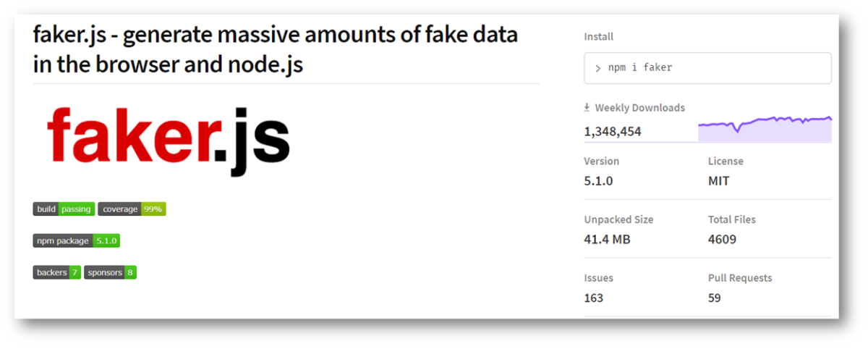Click the build passing badge

point(64,209)
